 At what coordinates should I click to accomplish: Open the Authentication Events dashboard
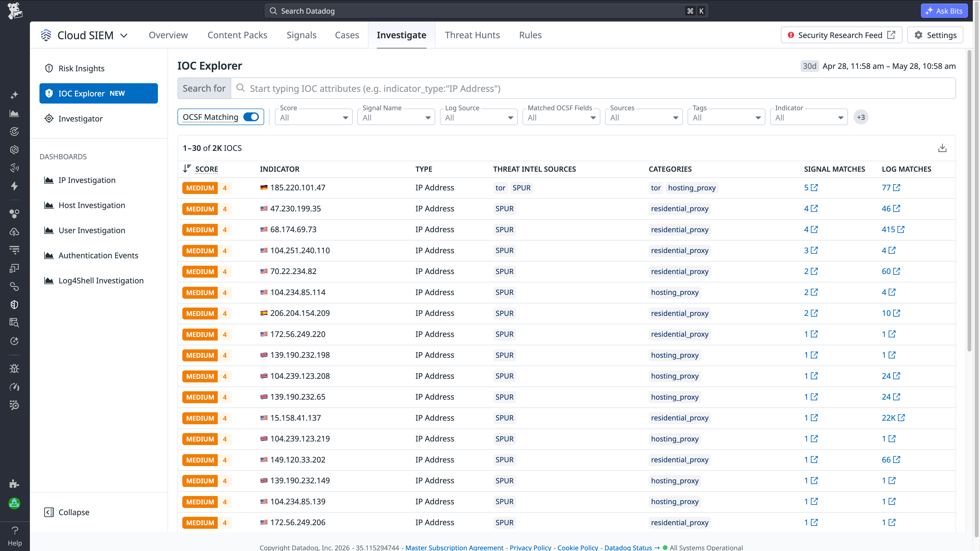(x=98, y=256)
